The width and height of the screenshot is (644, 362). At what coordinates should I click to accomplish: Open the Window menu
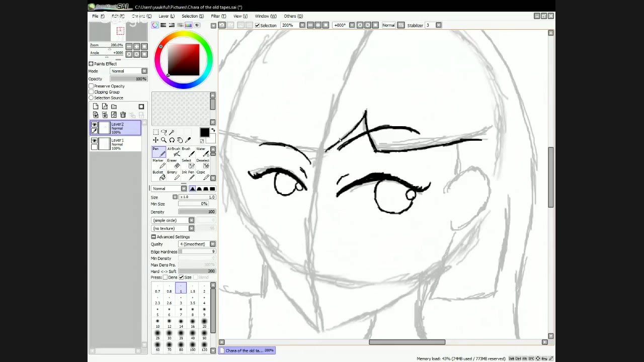[x=266, y=16]
